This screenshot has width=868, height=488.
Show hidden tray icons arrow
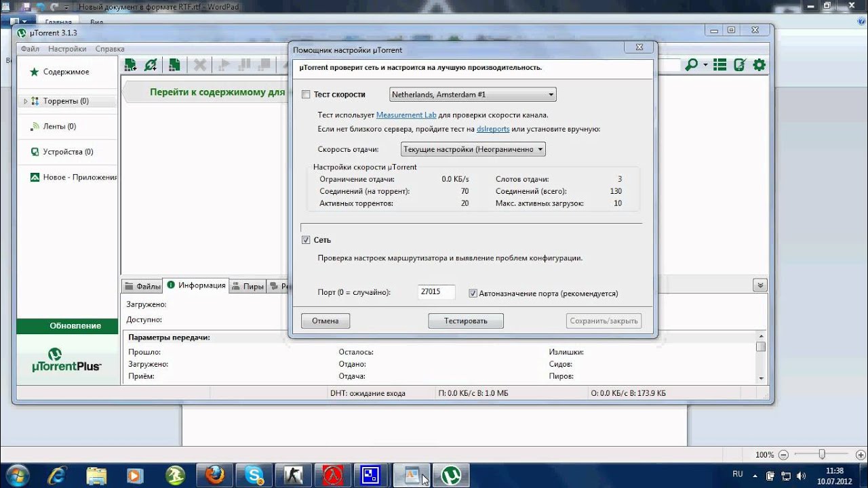tap(755, 475)
